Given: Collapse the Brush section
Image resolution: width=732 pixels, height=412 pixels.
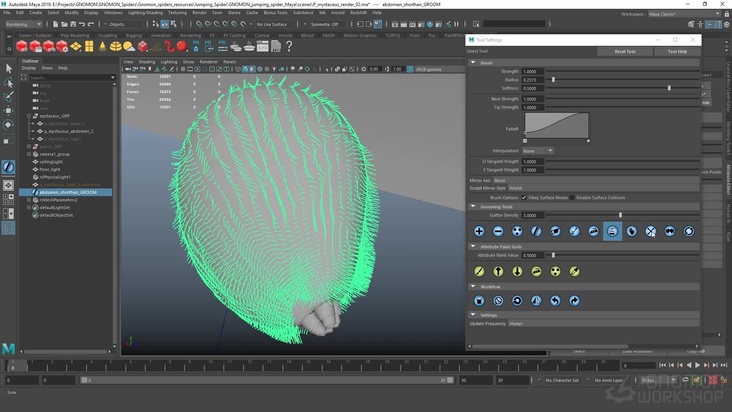Looking at the screenshot, I should tap(473, 63).
